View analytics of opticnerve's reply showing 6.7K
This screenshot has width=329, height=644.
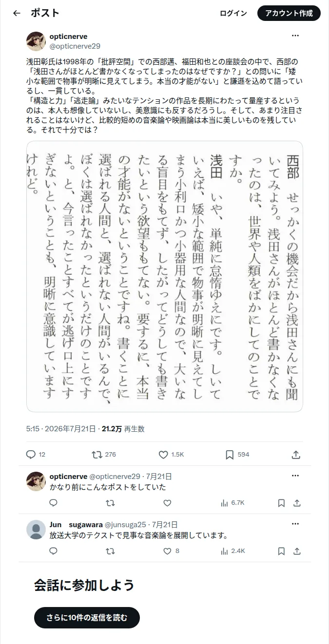pyautogui.click(x=232, y=503)
